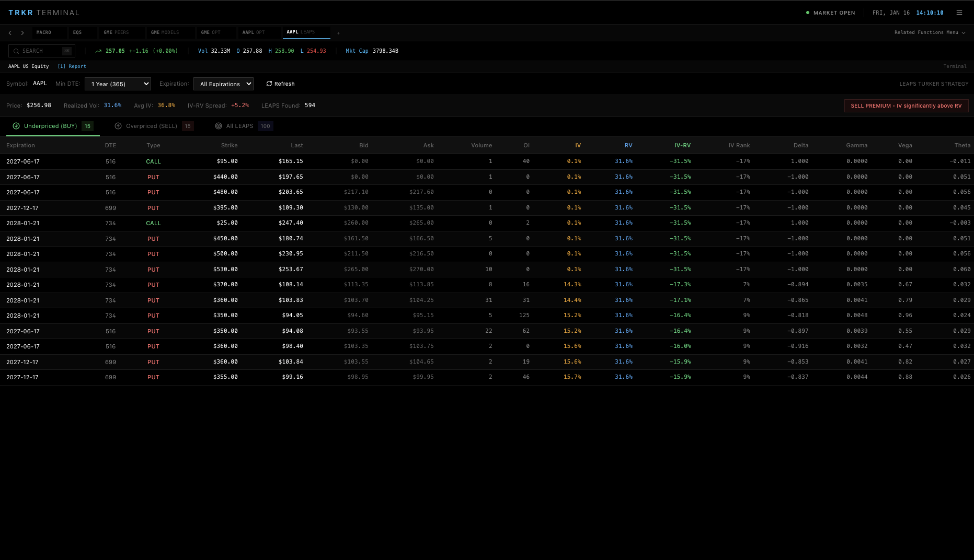The width and height of the screenshot is (974, 560).
Task: Click the Underpriced (BUY) down-arrow icon
Action: click(x=16, y=126)
